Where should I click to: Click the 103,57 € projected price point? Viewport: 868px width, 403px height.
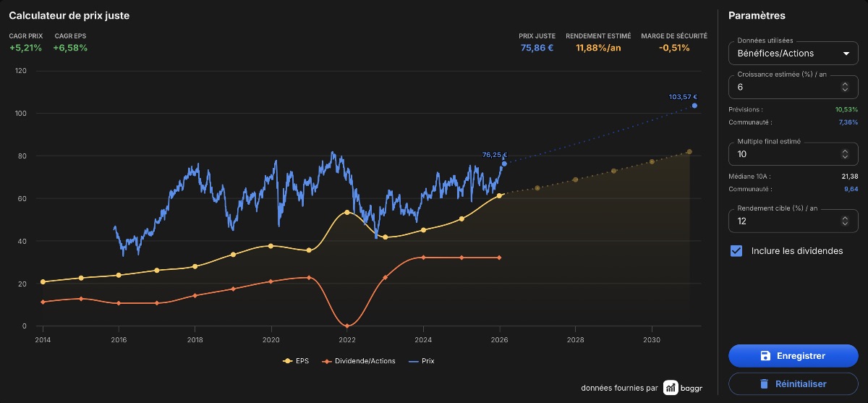click(694, 106)
